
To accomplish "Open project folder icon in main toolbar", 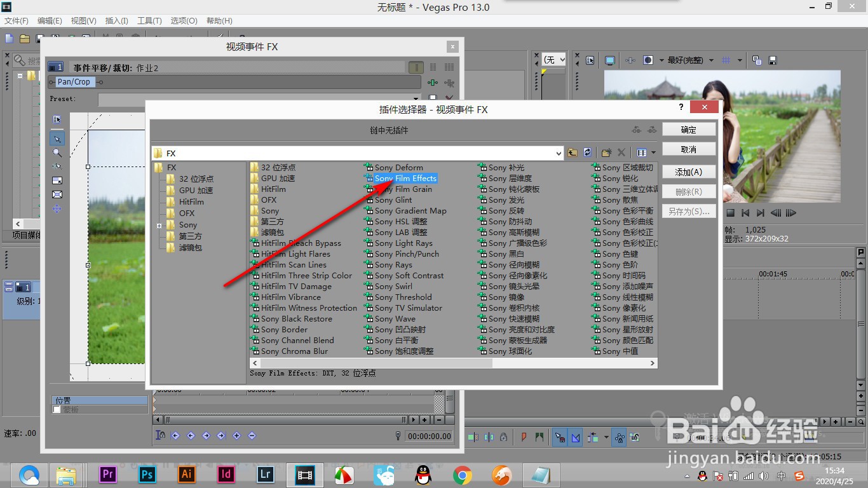I will click(x=25, y=39).
